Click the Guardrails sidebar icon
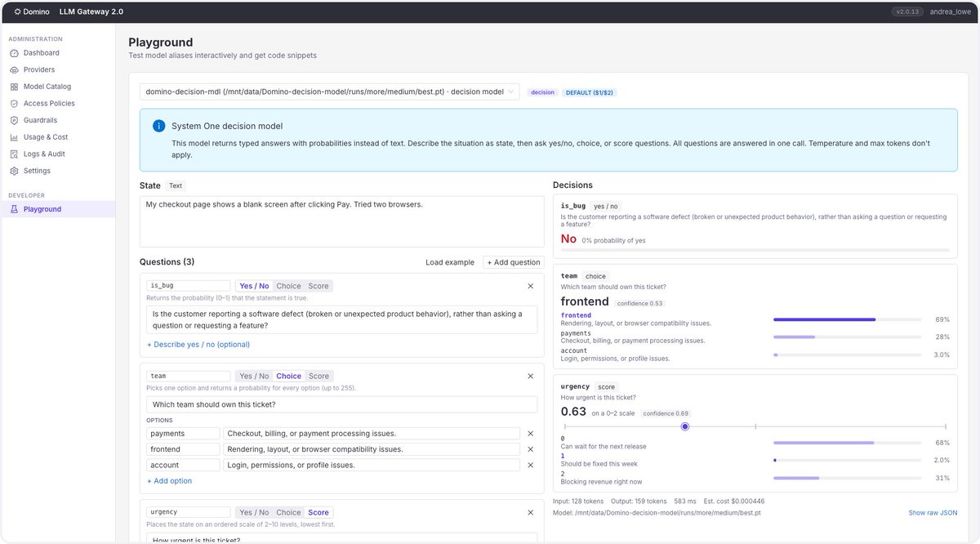 (15, 120)
